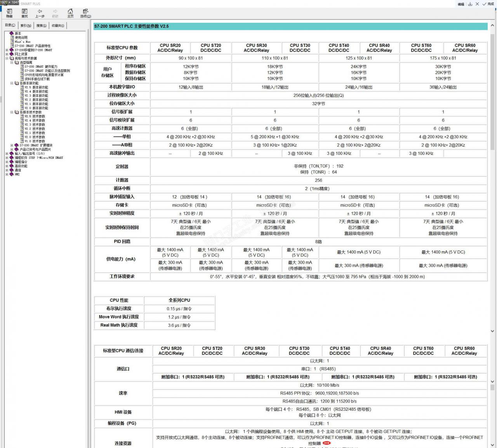Click the book icon beside 版本
This screenshot has width=497, height=448.
[12, 33]
